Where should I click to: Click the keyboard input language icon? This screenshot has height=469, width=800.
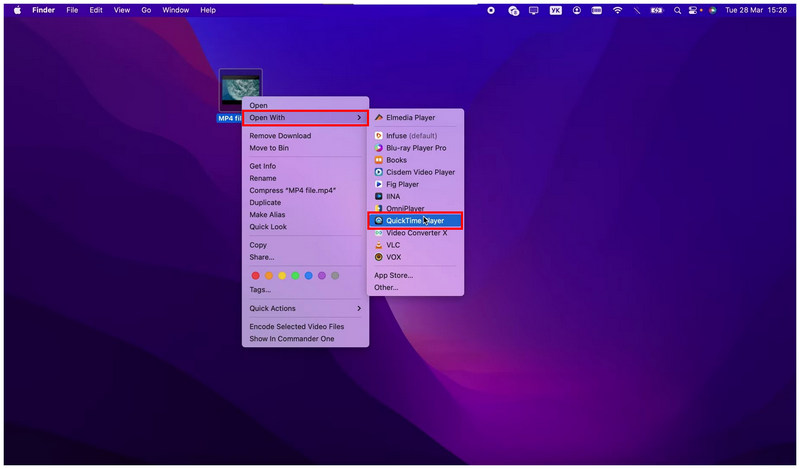(x=556, y=10)
